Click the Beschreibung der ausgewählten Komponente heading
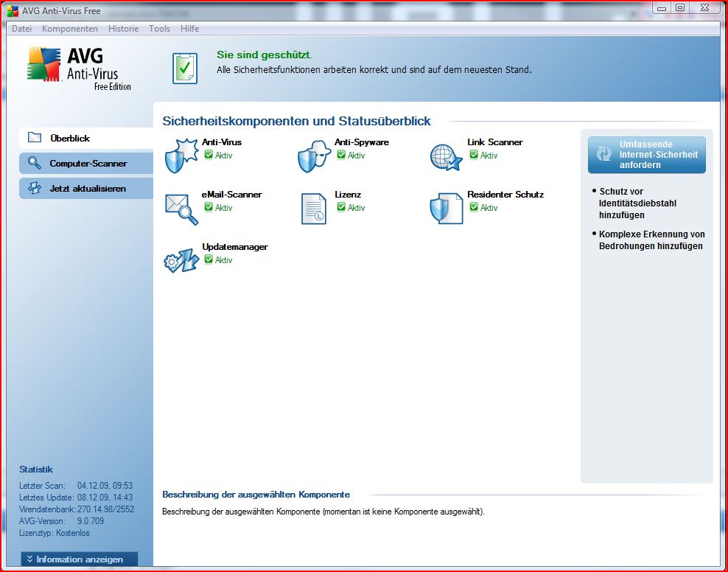 point(256,495)
